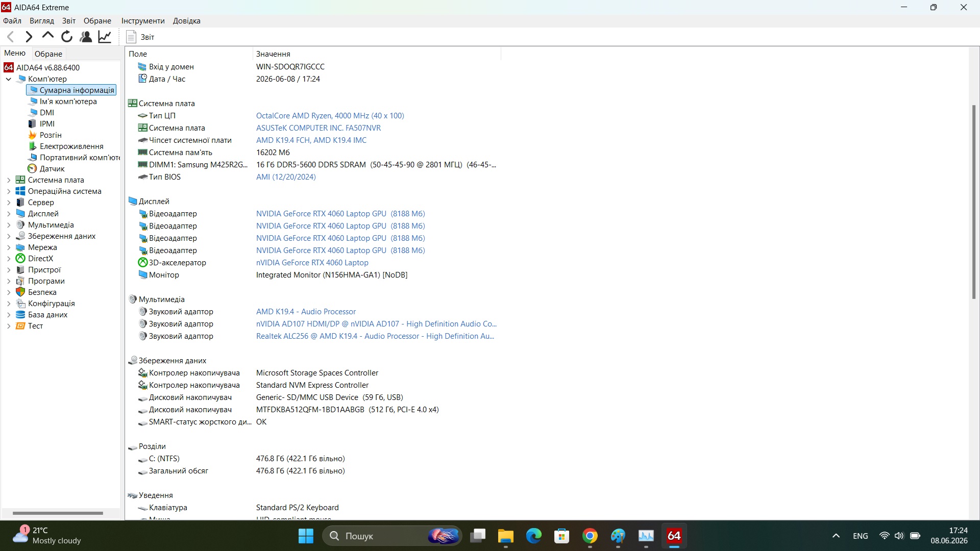Screen dimensions: 980x551
Task: Click the Безпека shield icon in the tree
Action: click(x=20, y=292)
